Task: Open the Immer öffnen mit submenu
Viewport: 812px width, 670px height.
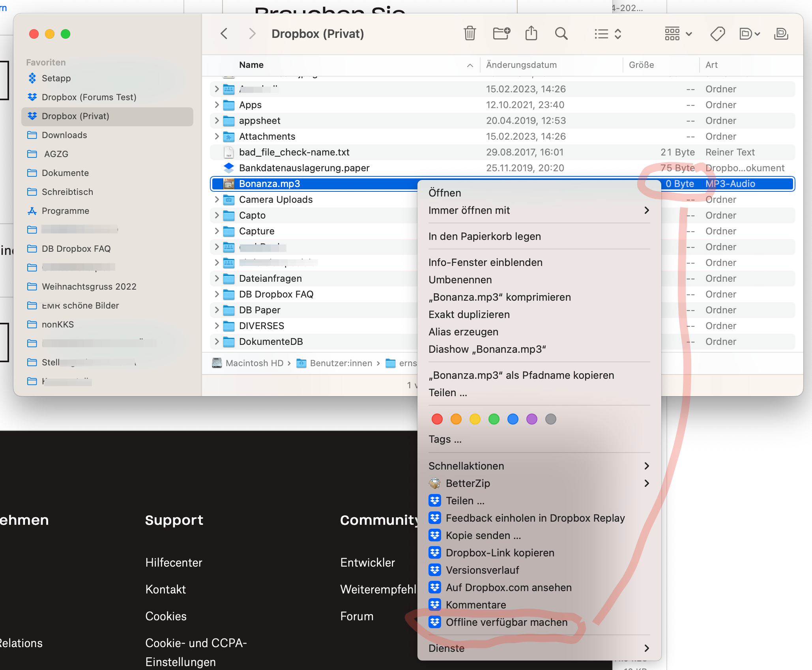Action: click(539, 210)
